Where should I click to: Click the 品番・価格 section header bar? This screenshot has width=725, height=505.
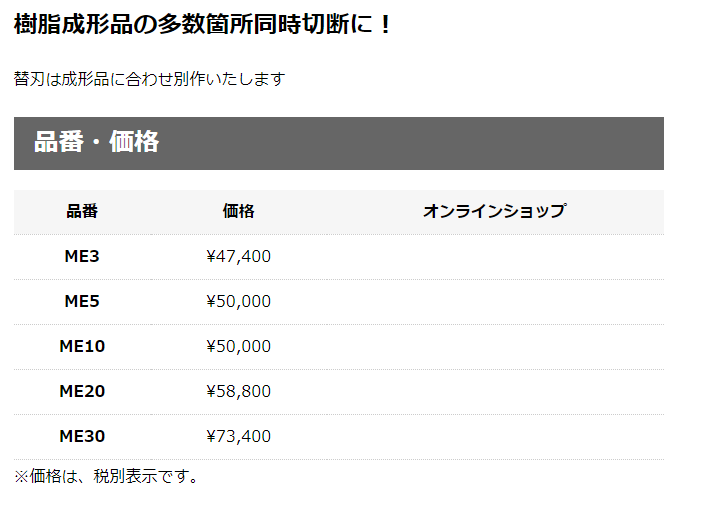tap(338, 143)
